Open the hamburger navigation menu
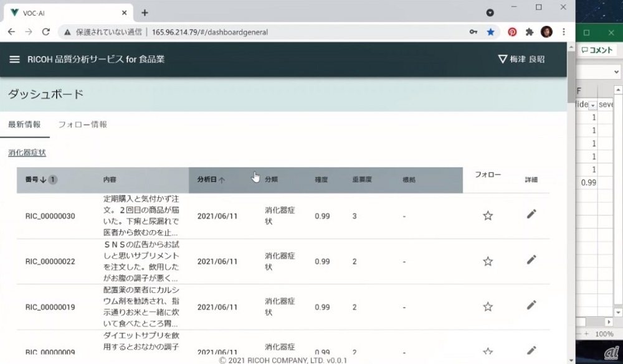The height and width of the screenshot is (364, 623). coord(14,60)
